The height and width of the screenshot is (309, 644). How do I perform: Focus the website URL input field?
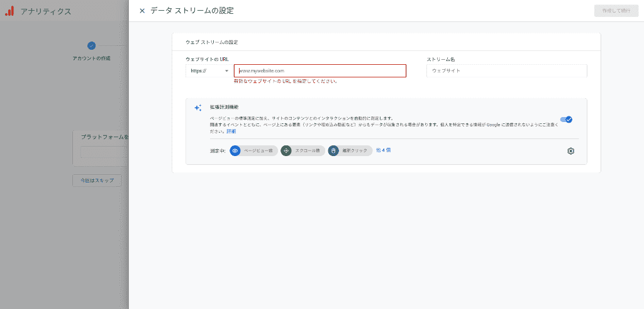click(x=320, y=71)
